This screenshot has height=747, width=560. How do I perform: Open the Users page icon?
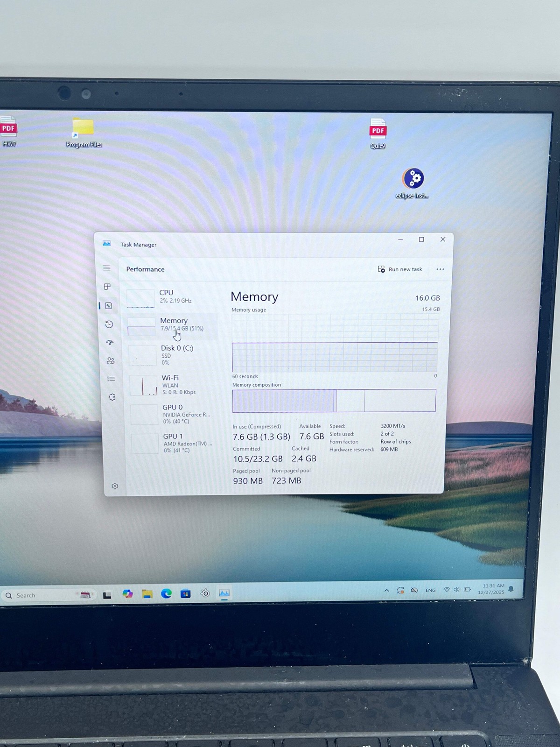tap(110, 360)
